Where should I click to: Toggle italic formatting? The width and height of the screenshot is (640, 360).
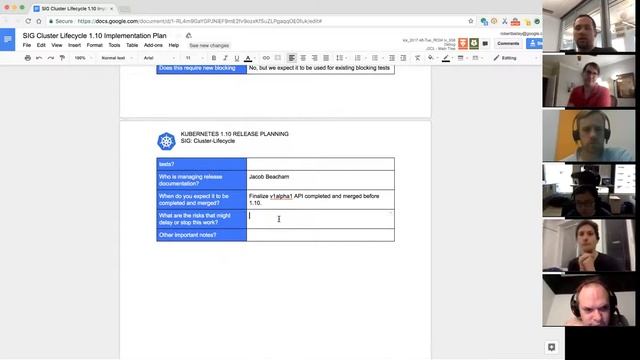[x=225, y=58]
